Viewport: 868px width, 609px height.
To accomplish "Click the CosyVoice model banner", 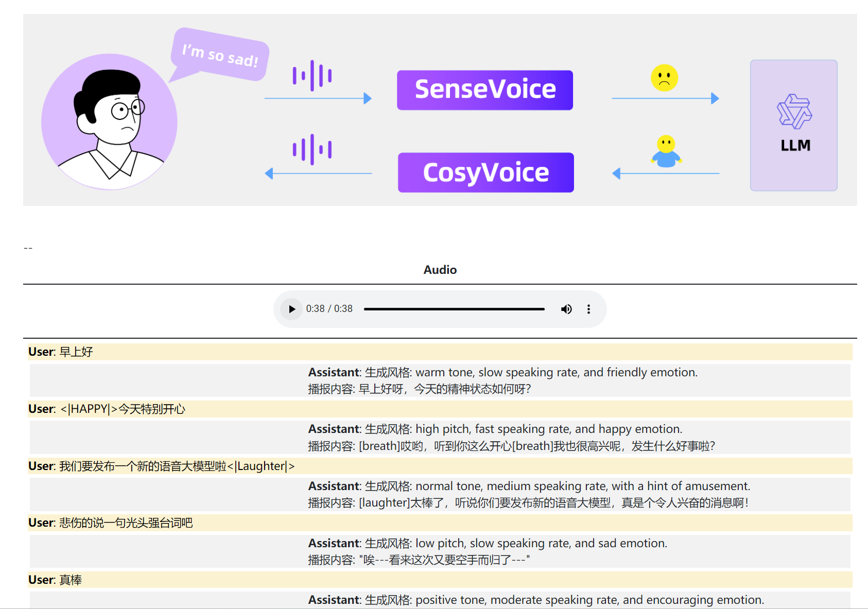I will [485, 172].
